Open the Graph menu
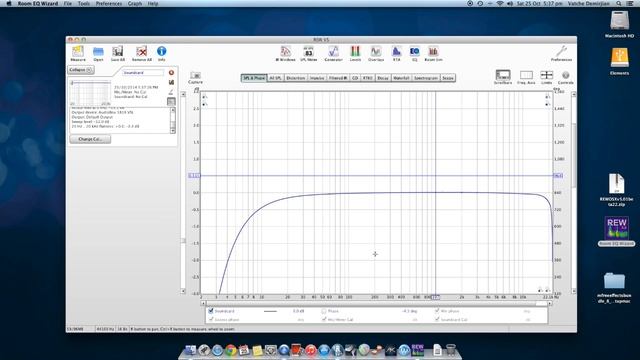 [135, 3]
